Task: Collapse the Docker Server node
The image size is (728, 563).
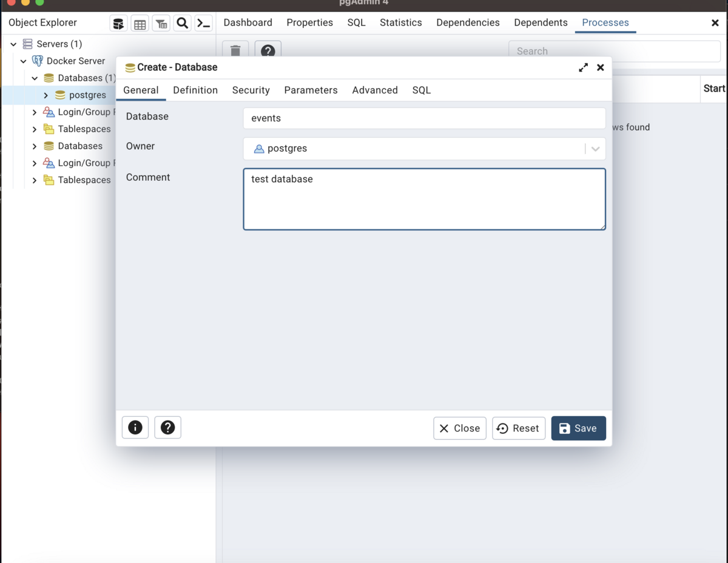Action: [24, 61]
